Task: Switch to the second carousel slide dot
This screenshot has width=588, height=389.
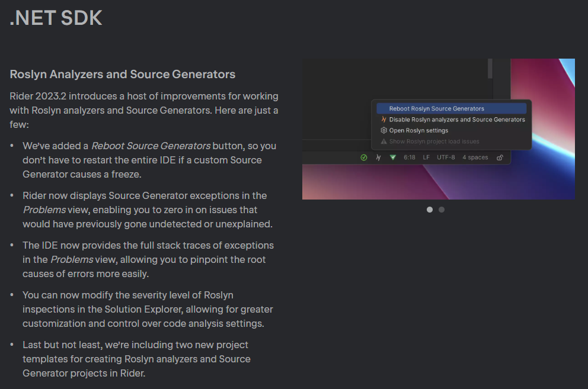Action: 442,210
